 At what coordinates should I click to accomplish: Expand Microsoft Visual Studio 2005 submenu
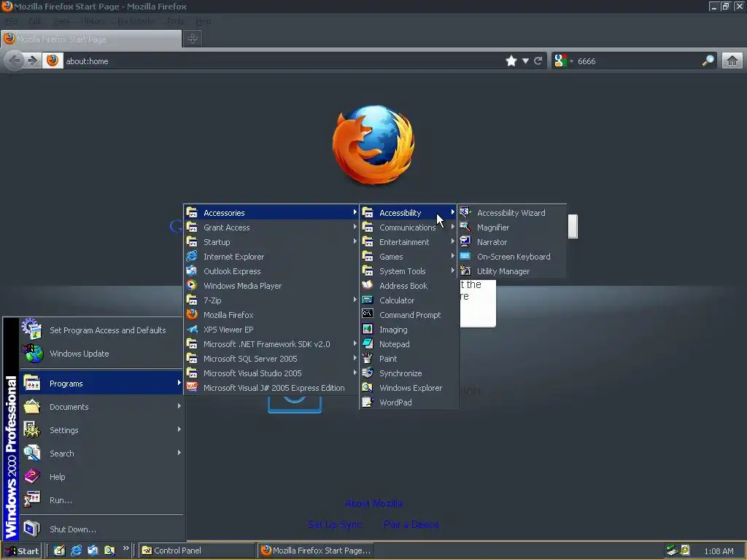pyautogui.click(x=271, y=373)
